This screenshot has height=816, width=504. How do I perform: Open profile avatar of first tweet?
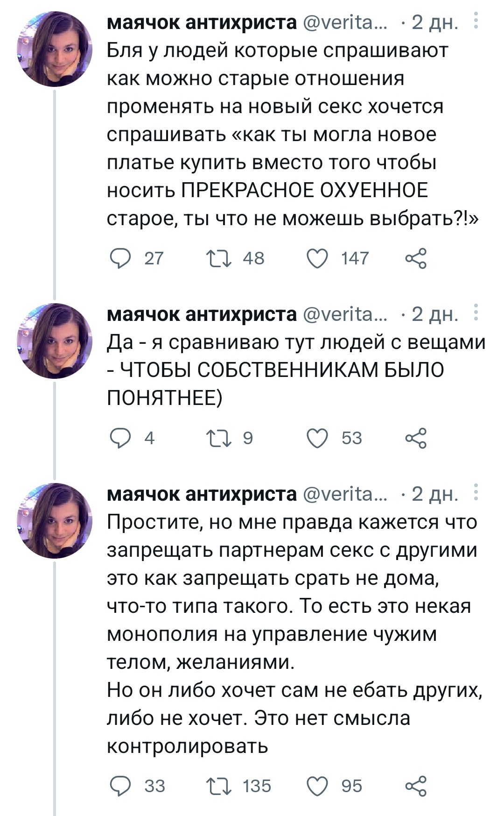tap(55, 49)
